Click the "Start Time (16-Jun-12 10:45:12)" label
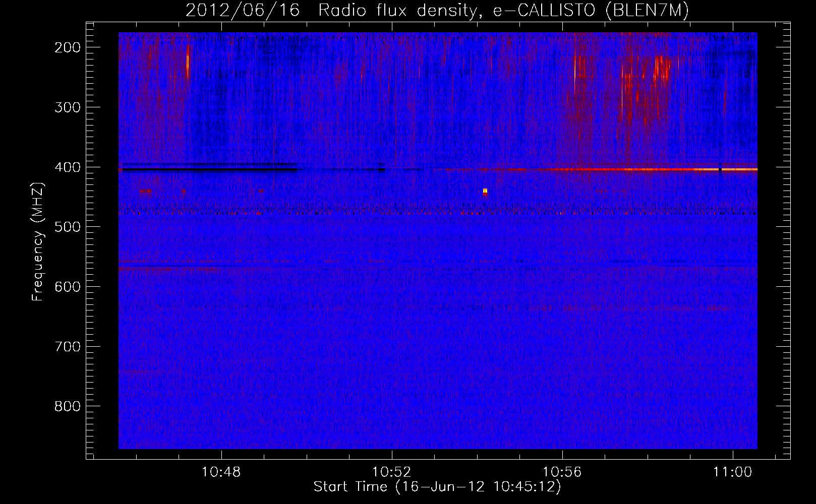 coord(437,487)
